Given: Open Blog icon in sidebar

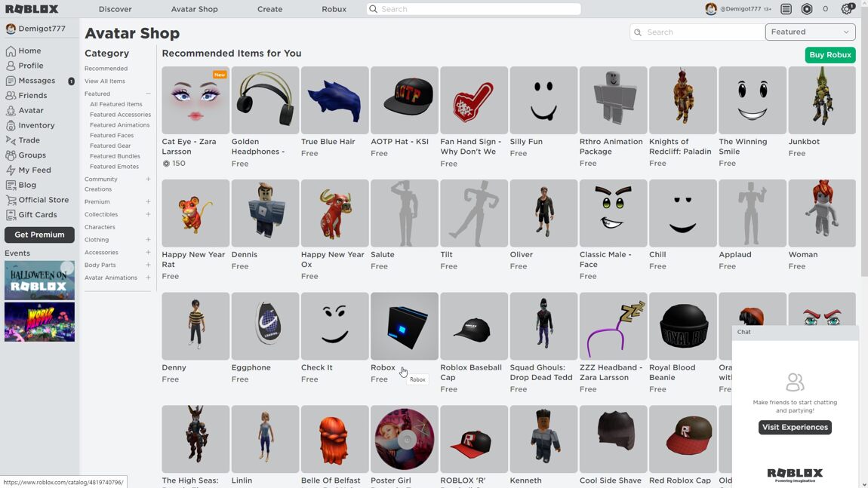Looking at the screenshot, I should [x=11, y=186].
